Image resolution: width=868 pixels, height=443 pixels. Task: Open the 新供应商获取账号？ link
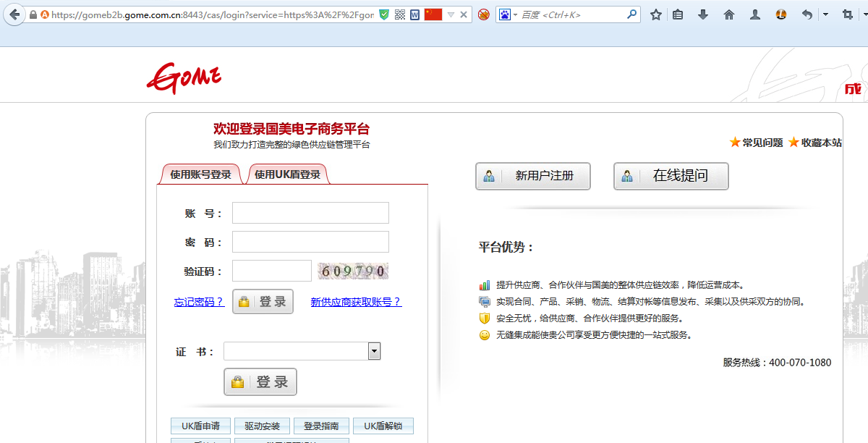click(x=356, y=302)
